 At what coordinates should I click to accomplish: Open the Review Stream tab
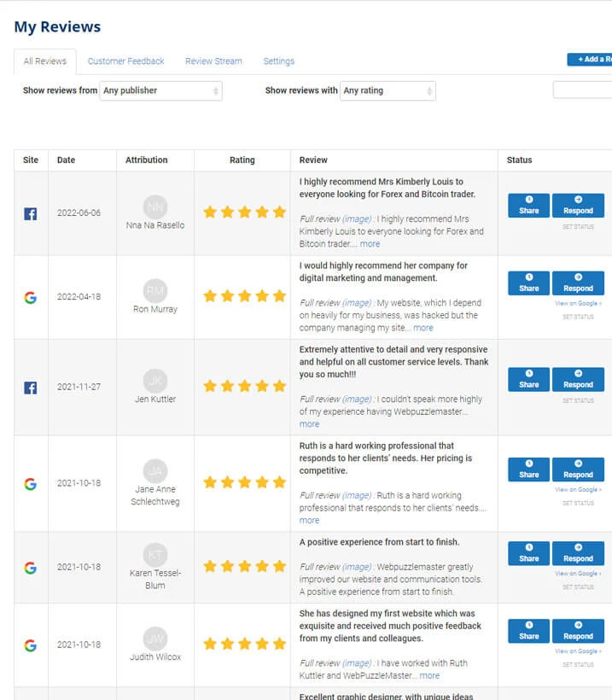click(x=213, y=61)
